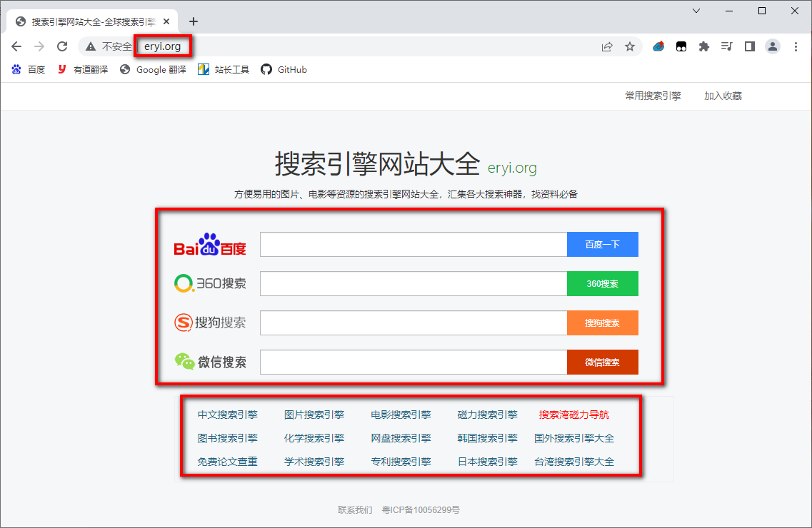Viewport: 812px width, 528px height.
Task: Click the 搜狗搜索 logo
Action: pyautogui.click(x=210, y=323)
